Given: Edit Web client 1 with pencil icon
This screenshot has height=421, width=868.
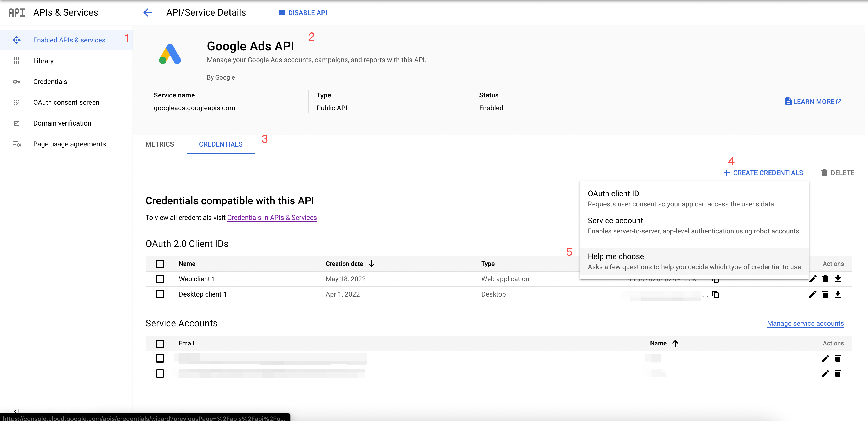Looking at the screenshot, I should (813, 279).
